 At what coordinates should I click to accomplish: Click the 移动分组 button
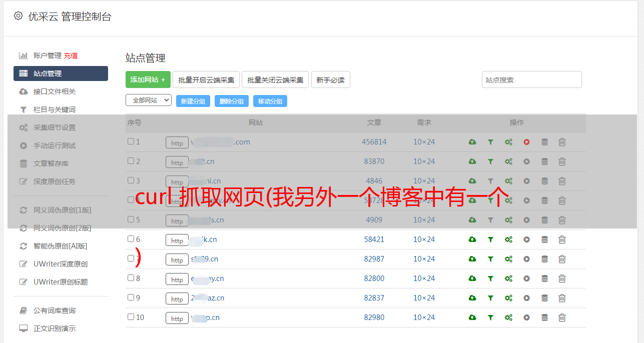click(270, 101)
